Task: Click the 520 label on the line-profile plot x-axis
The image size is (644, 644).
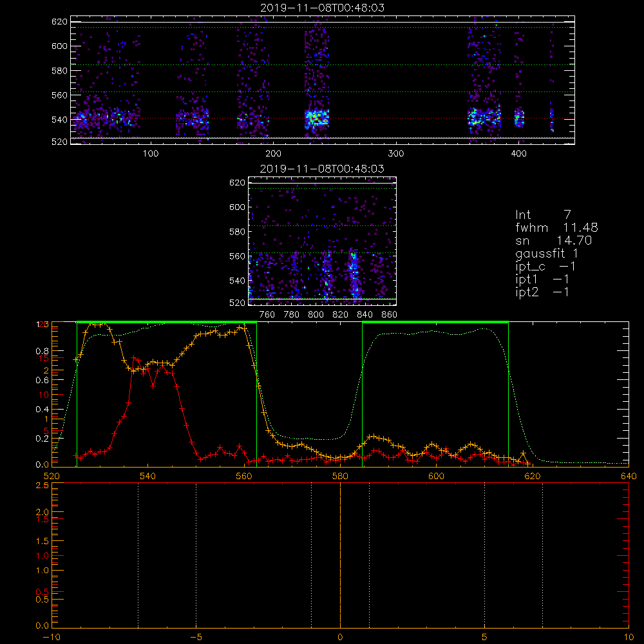Action: pyautogui.click(x=52, y=476)
